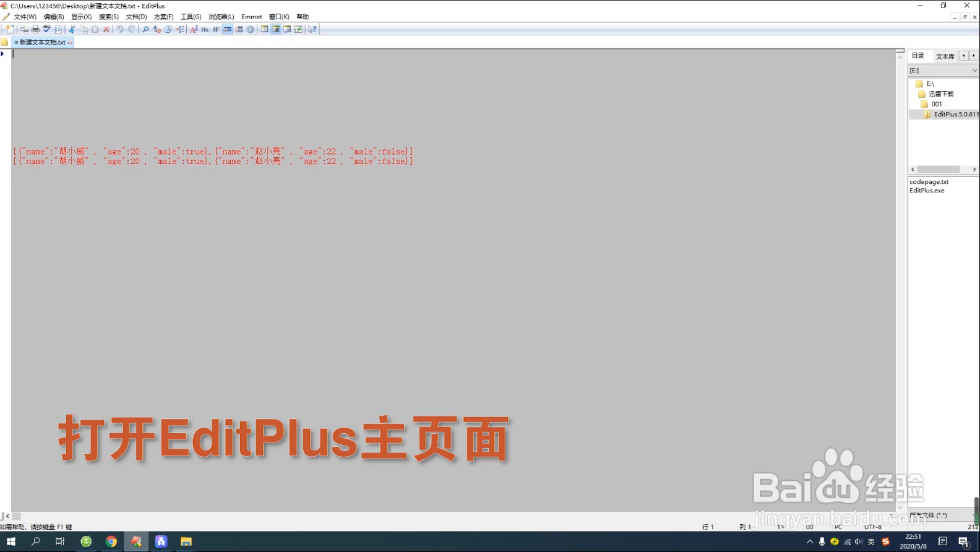Viewport: 980px width, 552px height.
Task: Toggle the Hx hex viewer icon
Action: tap(205, 29)
